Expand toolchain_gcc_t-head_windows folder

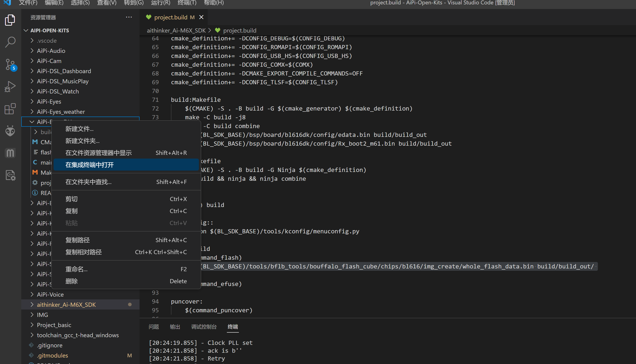click(x=32, y=335)
